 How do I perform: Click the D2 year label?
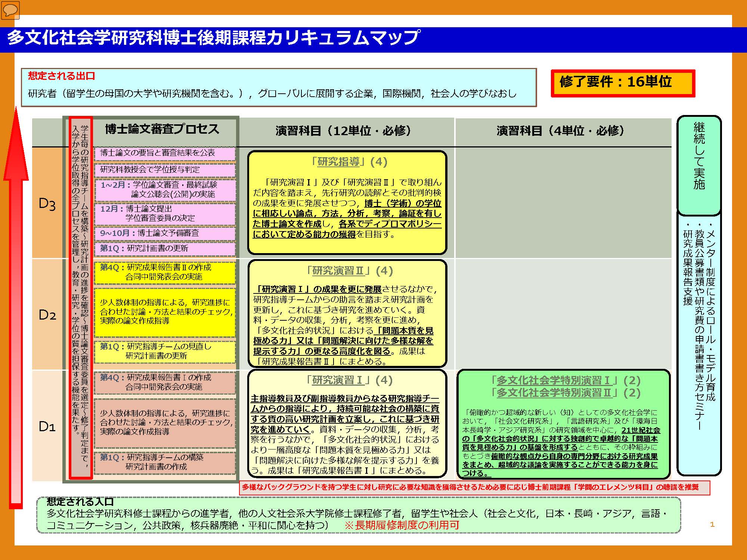coord(47,315)
